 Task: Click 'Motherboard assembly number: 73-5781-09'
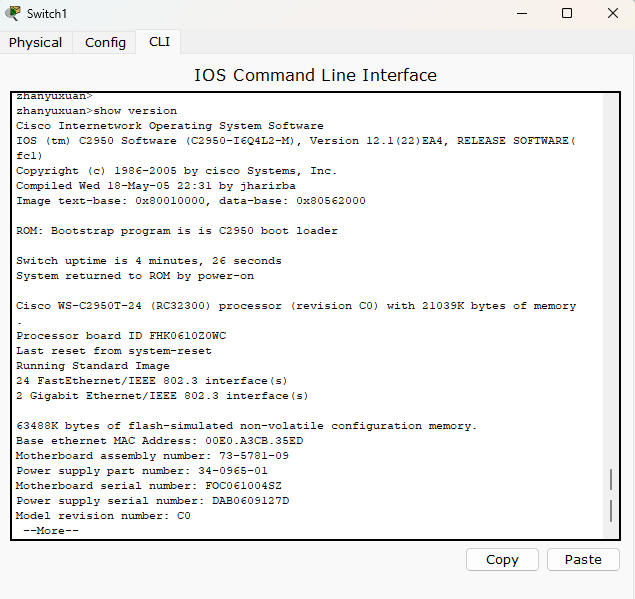pyautogui.click(x=152, y=456)
